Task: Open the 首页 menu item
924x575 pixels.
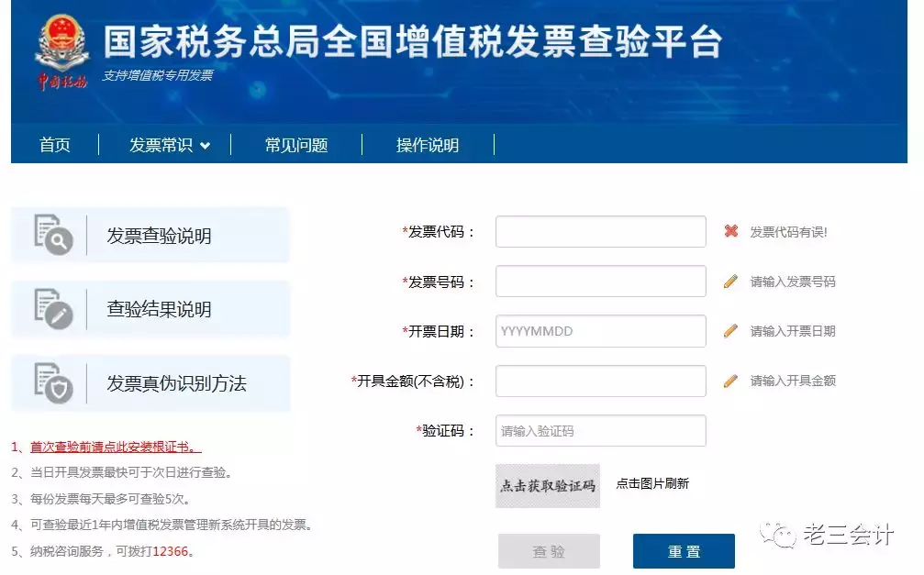Action: [54, 144]
